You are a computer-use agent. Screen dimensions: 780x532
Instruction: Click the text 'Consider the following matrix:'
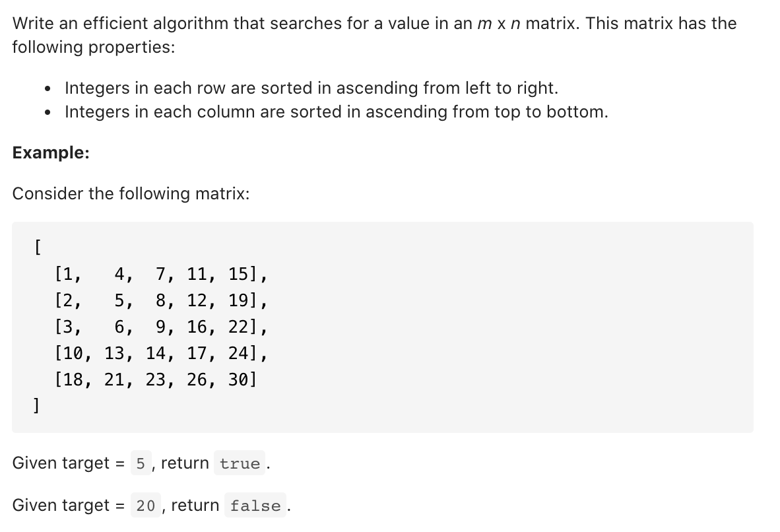click(x=131, y=193)
